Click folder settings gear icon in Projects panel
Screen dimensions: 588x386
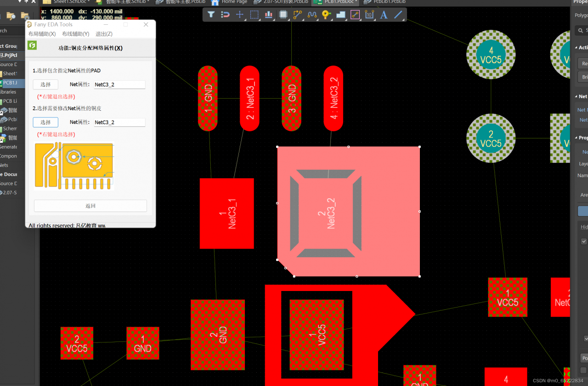[x=25, y=17]
